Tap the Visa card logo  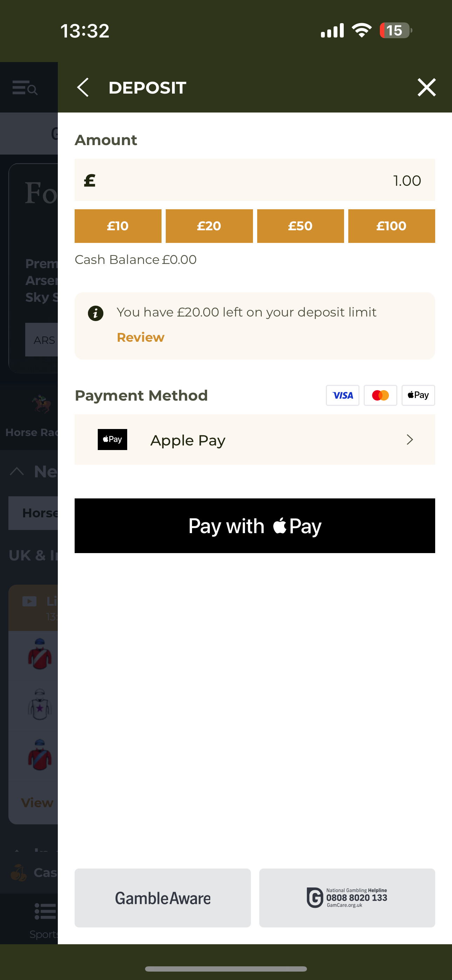tap(342, 395)
